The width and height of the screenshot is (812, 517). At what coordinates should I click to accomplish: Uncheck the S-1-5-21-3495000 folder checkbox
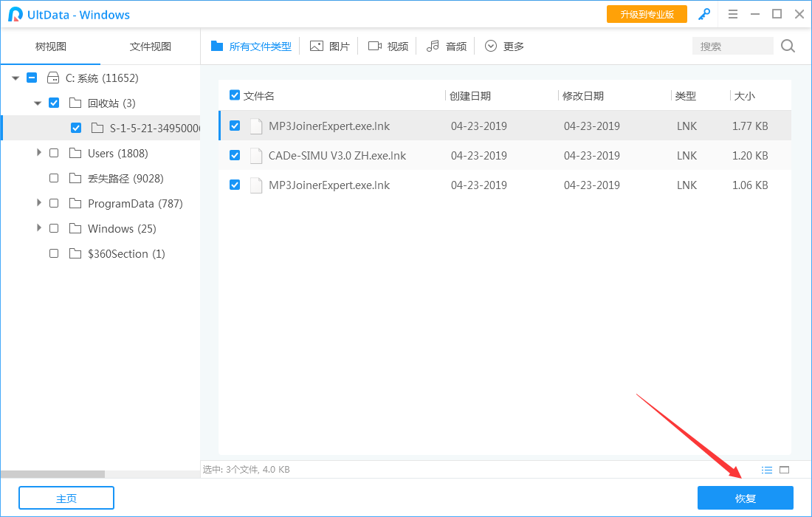(x=76, y=128)
